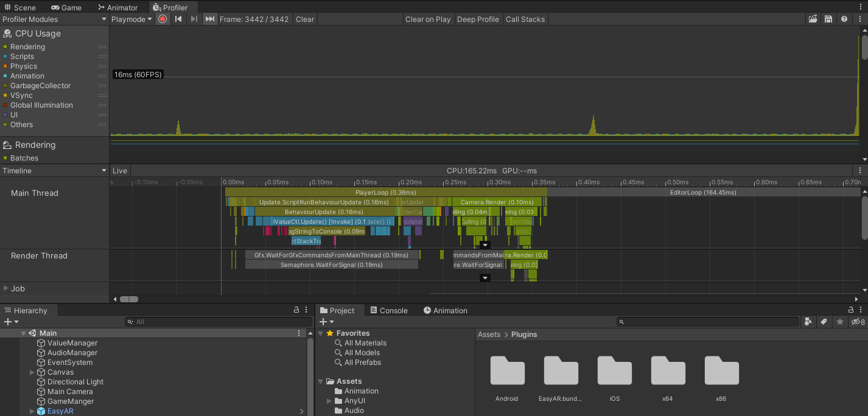
Task: Expand the Job thread group
Action: point(6,288)
